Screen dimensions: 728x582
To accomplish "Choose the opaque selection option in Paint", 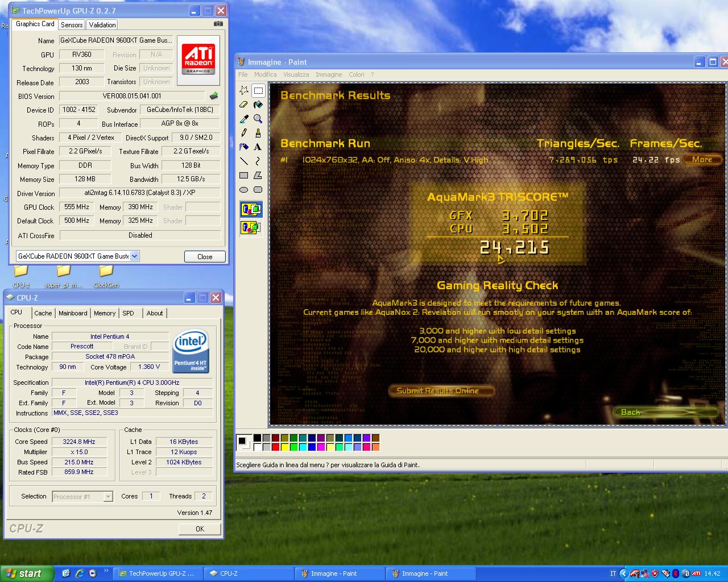I will point(251,210).
